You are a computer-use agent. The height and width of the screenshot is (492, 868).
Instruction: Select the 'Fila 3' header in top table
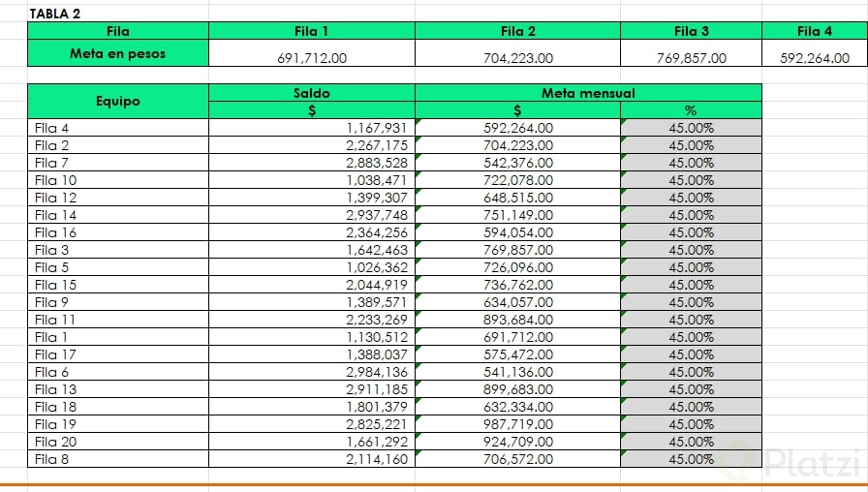pyautogui.click(x=691, y=31)
